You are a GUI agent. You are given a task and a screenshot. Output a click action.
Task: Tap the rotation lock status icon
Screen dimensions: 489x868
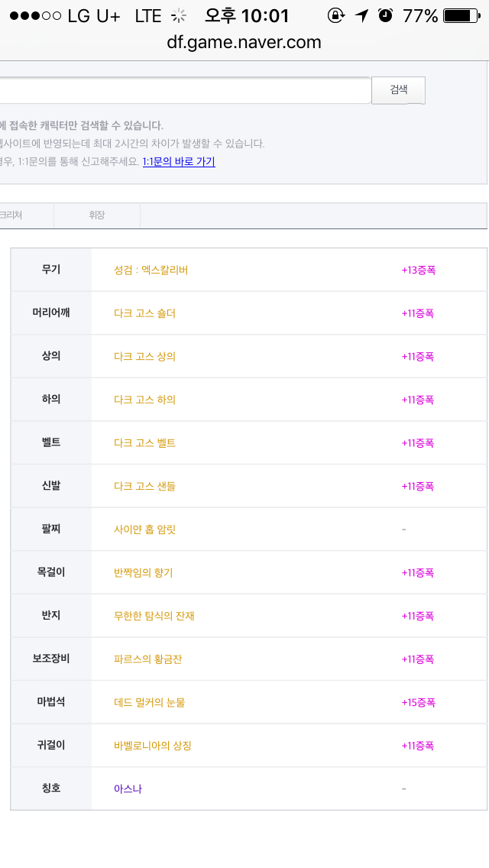click(335, 15)
